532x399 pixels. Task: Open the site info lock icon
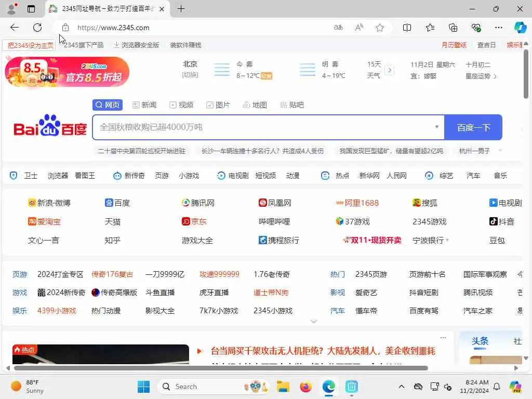pyautogui.click(x=65, y=28)
